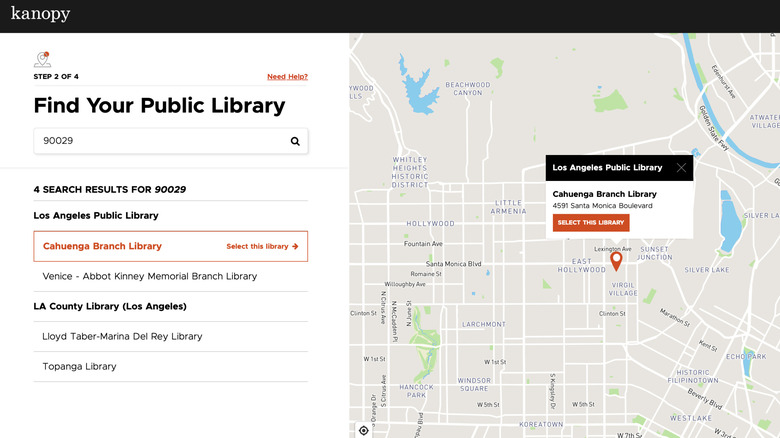Choose Venice - Abbot Kinney Memorial Branch Library
This screenshot has height=438, width=780.
pos(150,276)
